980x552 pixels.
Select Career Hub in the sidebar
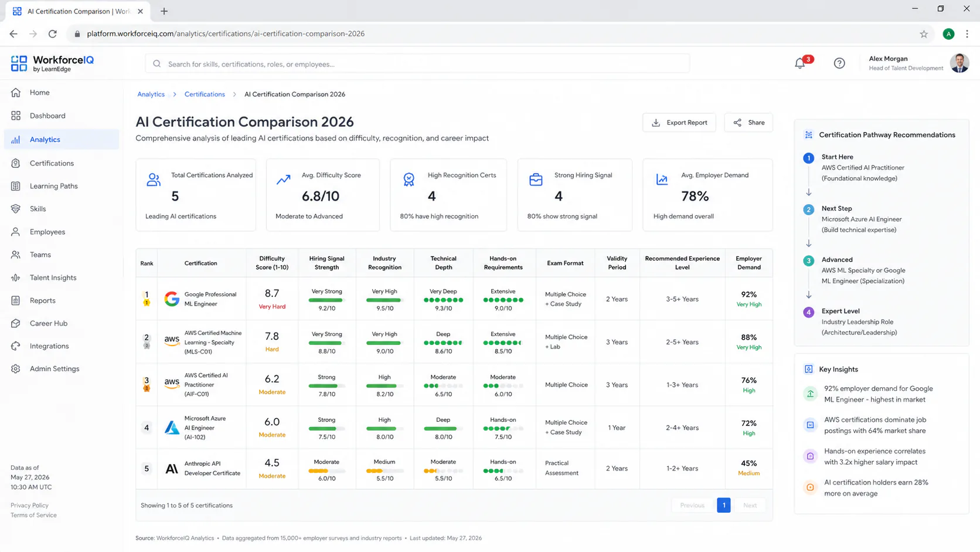pyautogui.click(x=62, y=323)
